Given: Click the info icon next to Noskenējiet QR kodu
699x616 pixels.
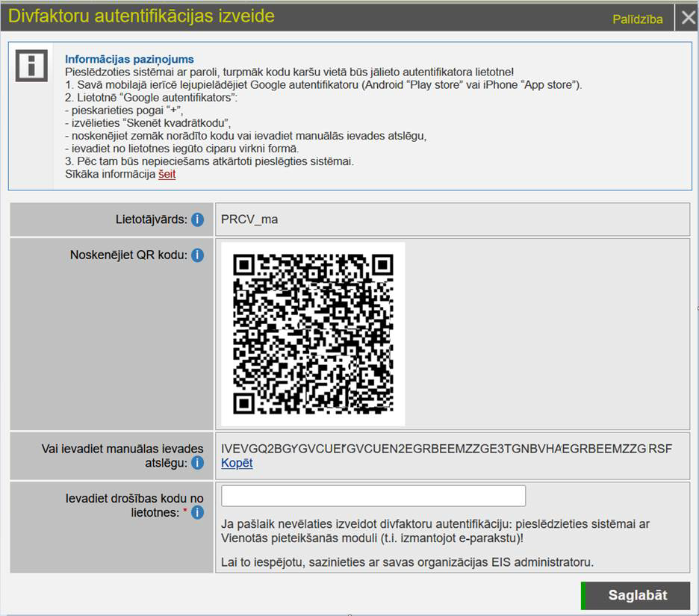Looking at the screenshot, I should coord(197,255).
